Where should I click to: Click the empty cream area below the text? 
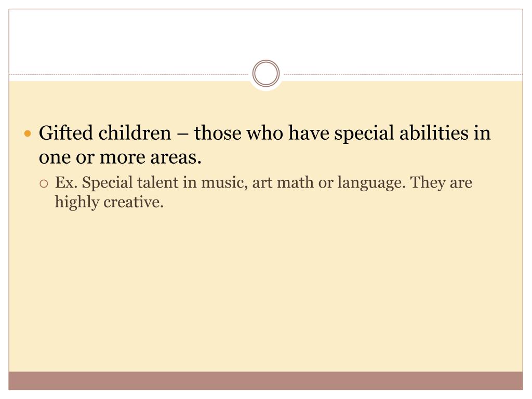(x=265, y=292)
